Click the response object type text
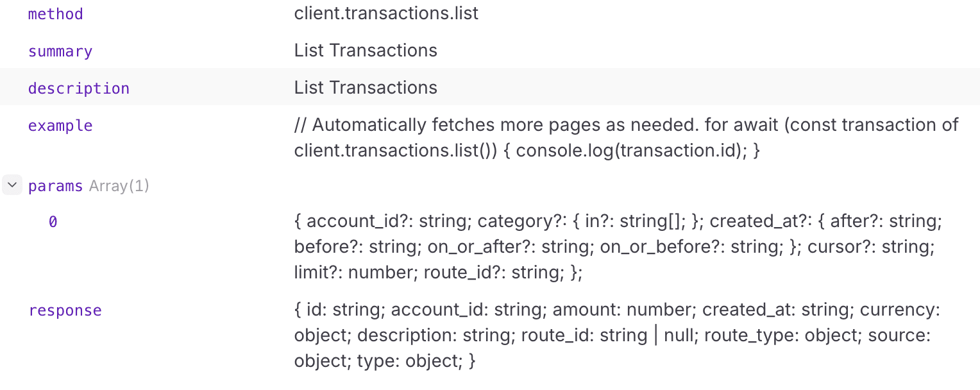The width and height of the screenshot is (980, 390). 617,335
